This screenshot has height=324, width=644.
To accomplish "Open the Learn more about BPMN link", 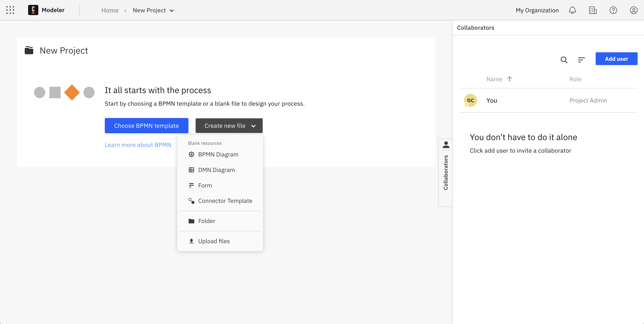I will tap(138, 145).
